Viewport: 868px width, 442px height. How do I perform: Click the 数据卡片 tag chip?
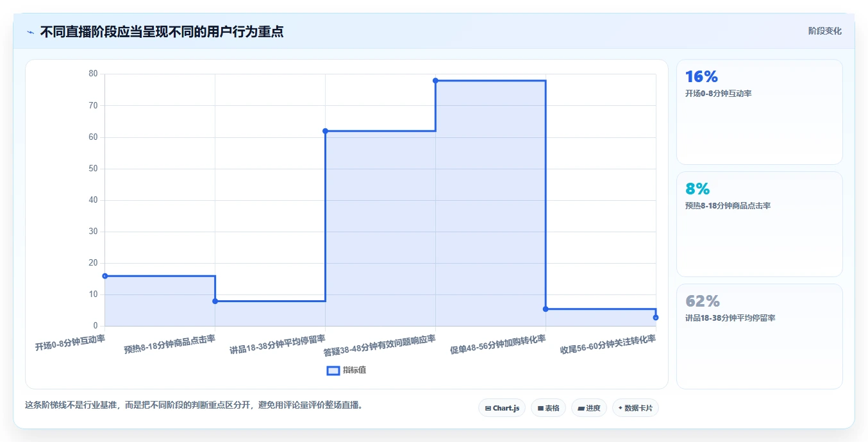pos(635,408)
